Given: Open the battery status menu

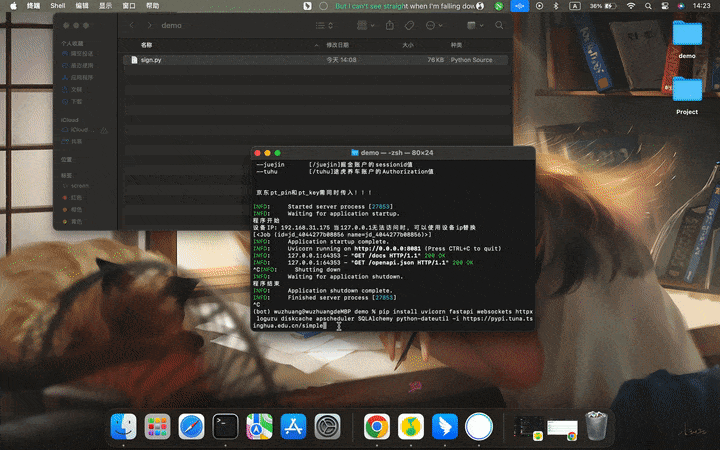Looking at the screenshot, I should 603,6.
